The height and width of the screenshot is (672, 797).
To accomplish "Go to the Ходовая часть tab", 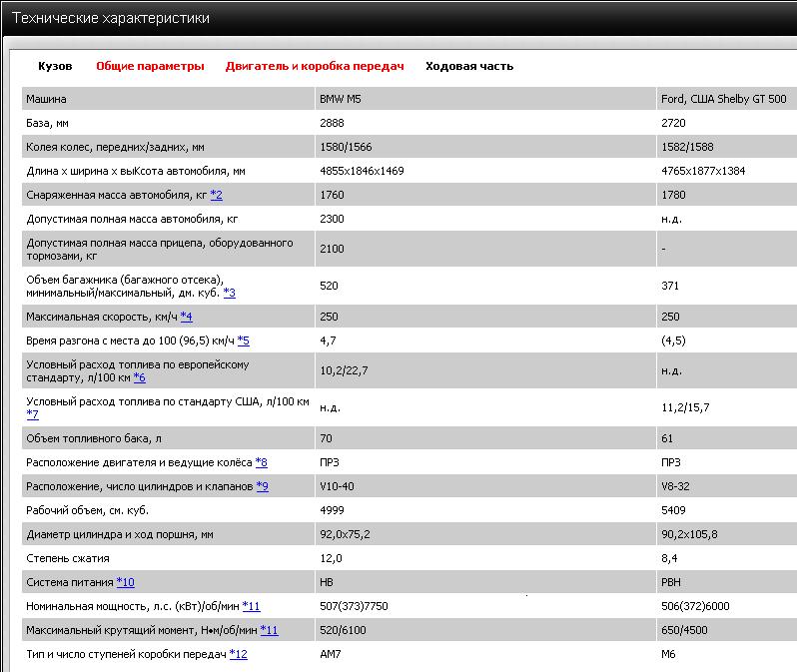I will pyautogui.click(x=469, y=66).
